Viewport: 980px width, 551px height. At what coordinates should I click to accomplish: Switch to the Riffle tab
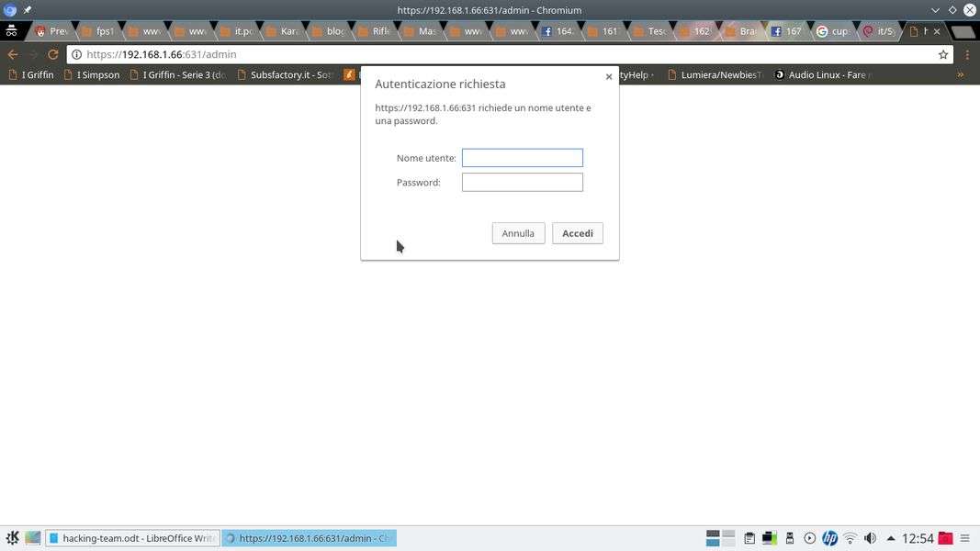pyautogui.click(x=375, y=31)
